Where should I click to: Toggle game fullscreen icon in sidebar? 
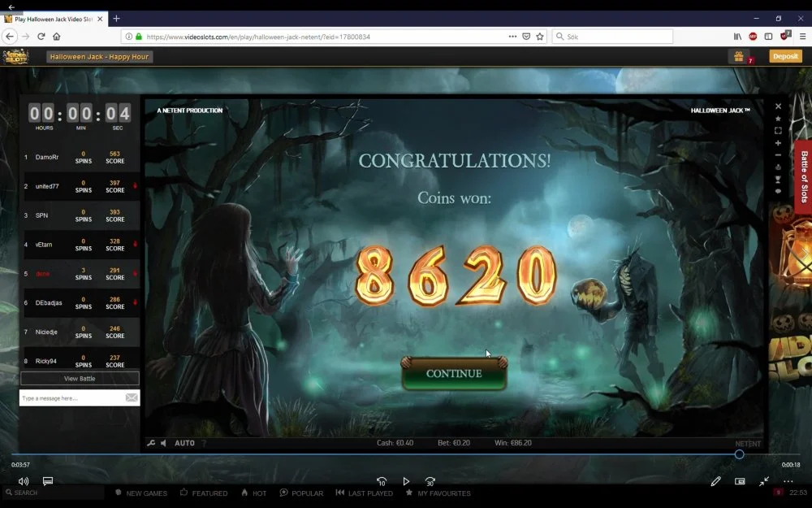[778, 131]
